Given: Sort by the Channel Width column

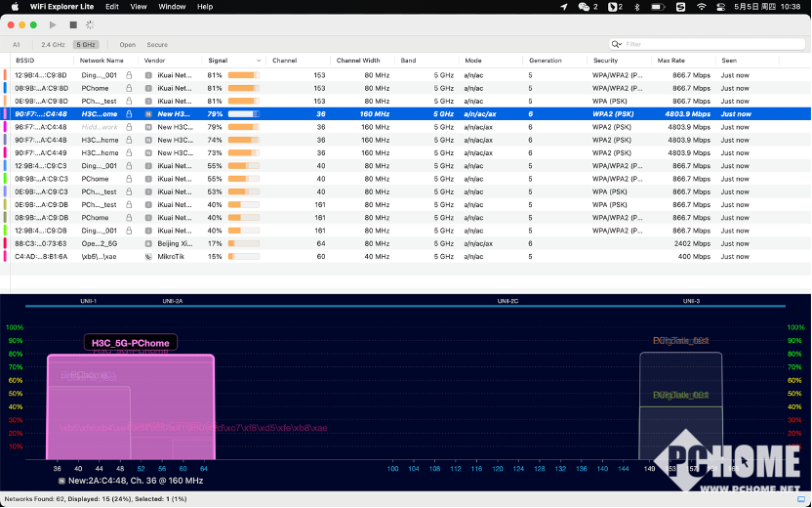Looking at the screenshot, I should (358, 61).
